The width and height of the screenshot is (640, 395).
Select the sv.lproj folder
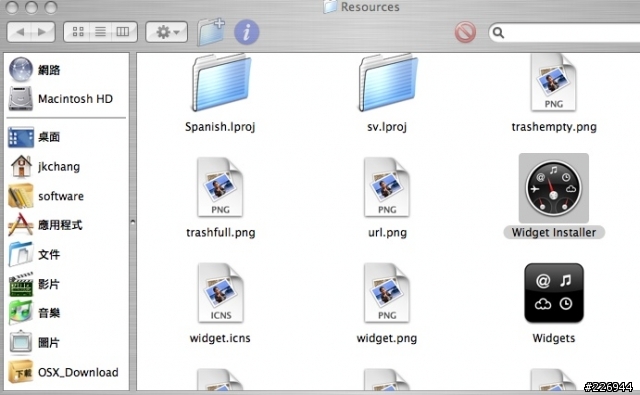(x=387, y=83)
